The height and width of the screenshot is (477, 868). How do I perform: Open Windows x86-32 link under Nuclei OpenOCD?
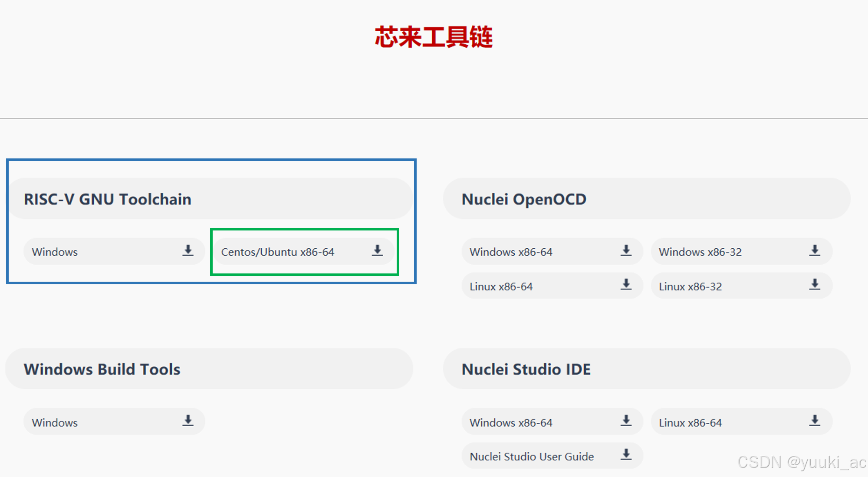[741, 251]
